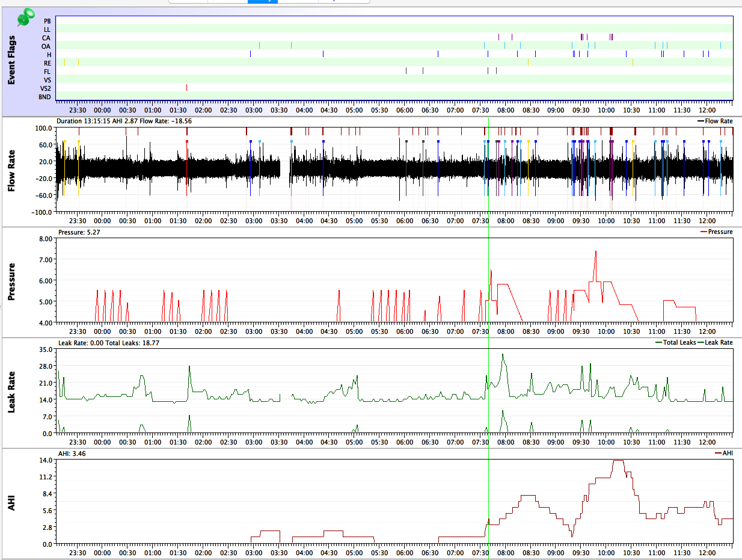This screenshot has width=742, height=560.
Task: Click the vertical Leak Rate graph title
Action: point(13,392)
